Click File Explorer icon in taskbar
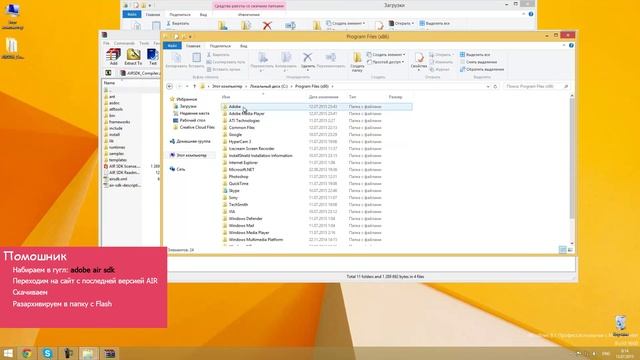This screenshot has width=640, height=360. 88,353
